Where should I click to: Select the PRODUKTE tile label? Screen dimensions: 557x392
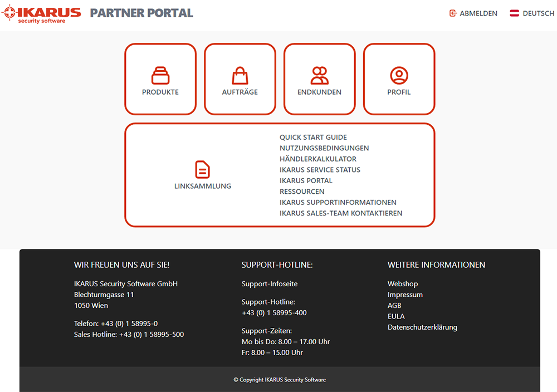point(160,92)
